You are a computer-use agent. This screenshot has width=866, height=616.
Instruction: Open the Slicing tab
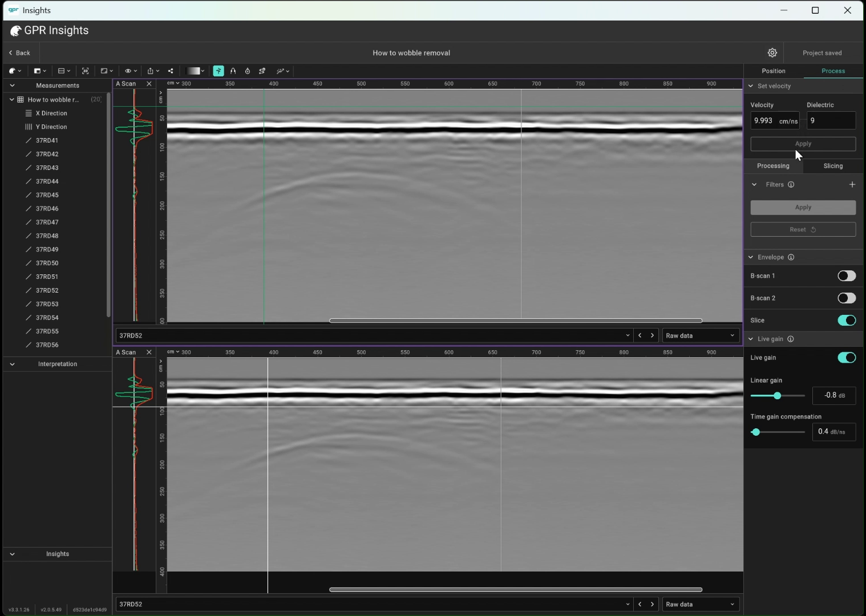click(x=832, y=166)
